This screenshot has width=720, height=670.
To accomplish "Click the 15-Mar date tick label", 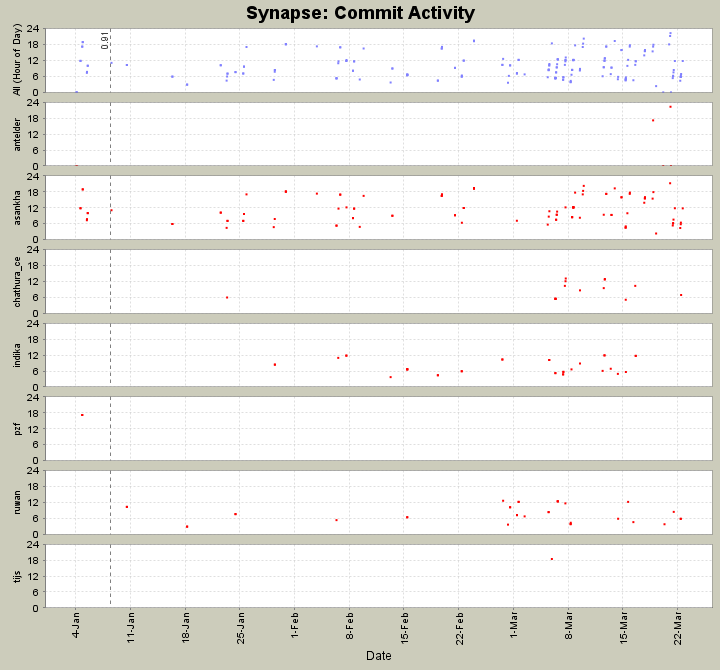I will [623, 627].
